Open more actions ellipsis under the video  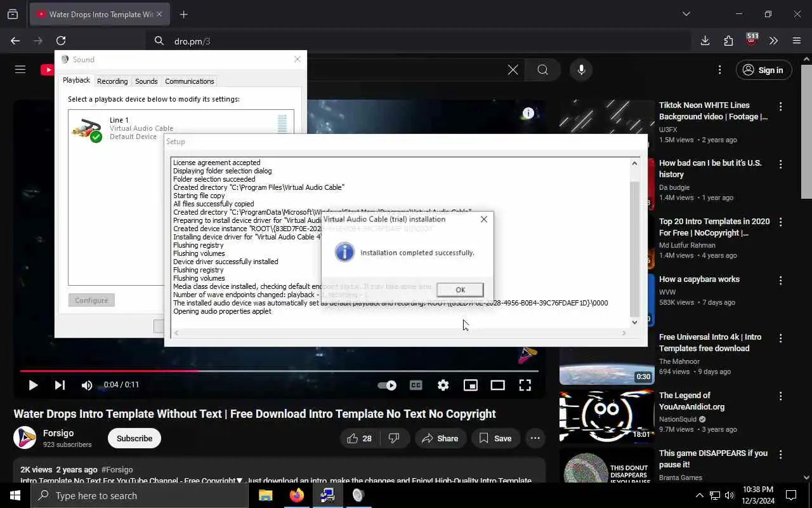(535, 438)
